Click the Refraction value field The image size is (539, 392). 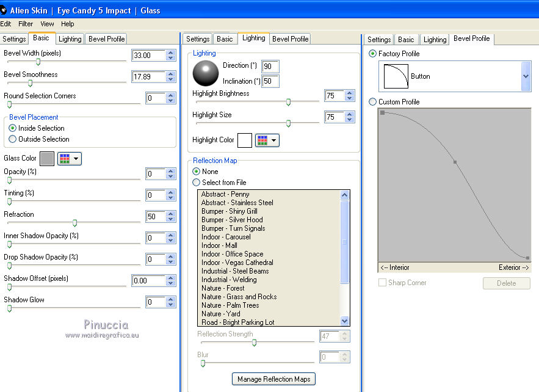[156, 216]
